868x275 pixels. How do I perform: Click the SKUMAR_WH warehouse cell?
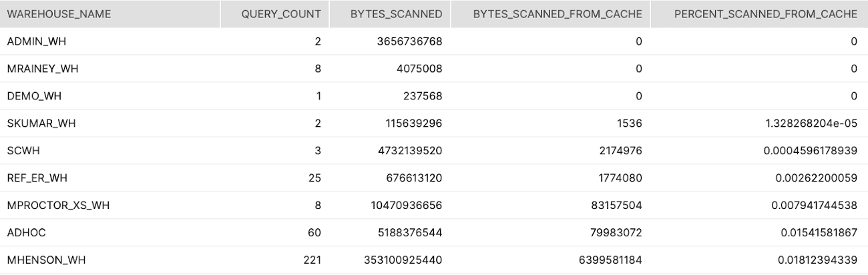point(41,123)
